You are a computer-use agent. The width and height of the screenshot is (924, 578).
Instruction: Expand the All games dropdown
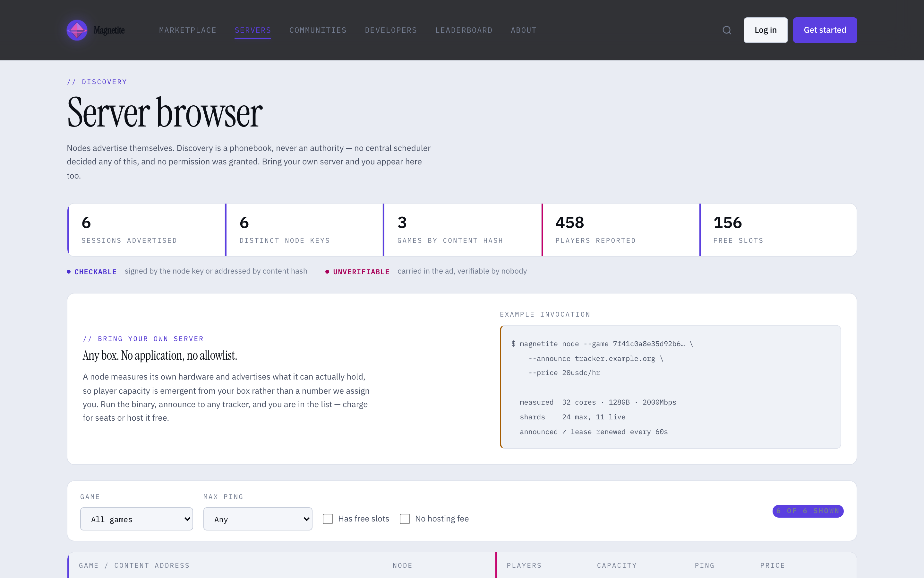click(137, 519)
